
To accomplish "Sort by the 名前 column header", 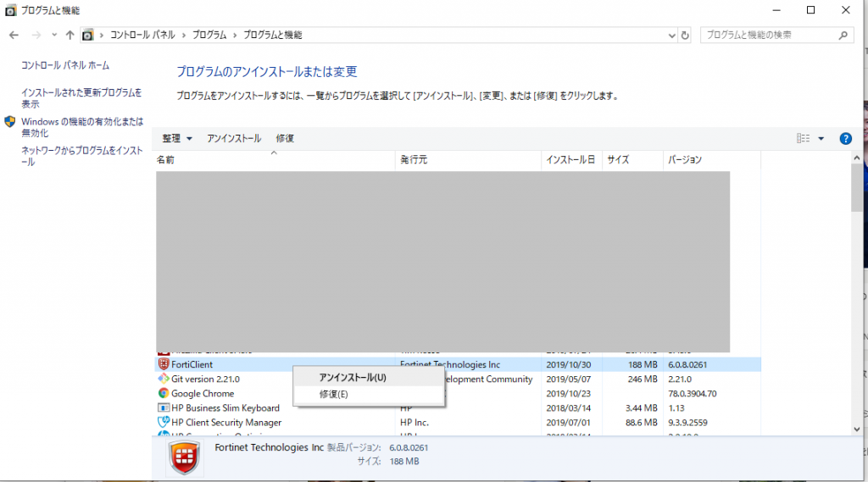I will (x=275, y=159).
